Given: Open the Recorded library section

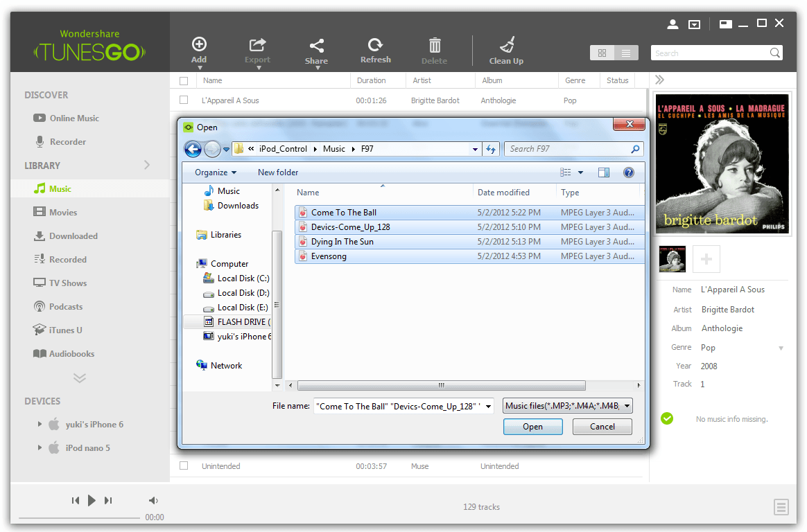Looking at the screenshot, I should coord(60,260).
